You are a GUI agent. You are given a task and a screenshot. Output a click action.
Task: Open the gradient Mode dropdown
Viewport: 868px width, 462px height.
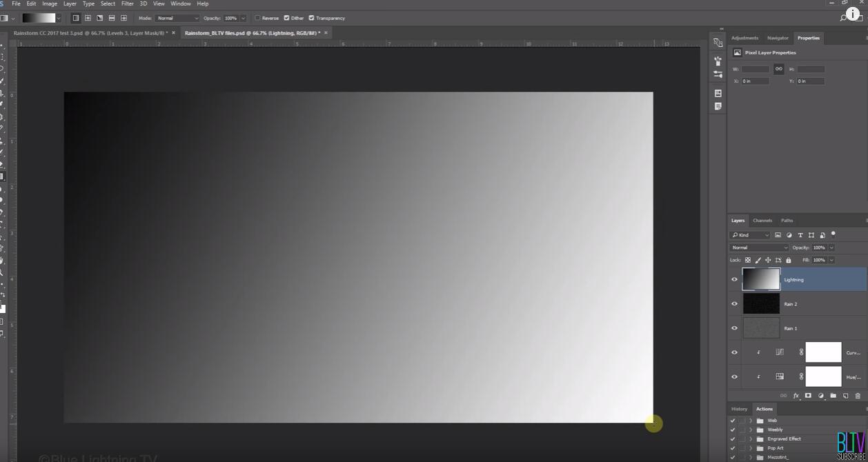click(x=177, y=18)
